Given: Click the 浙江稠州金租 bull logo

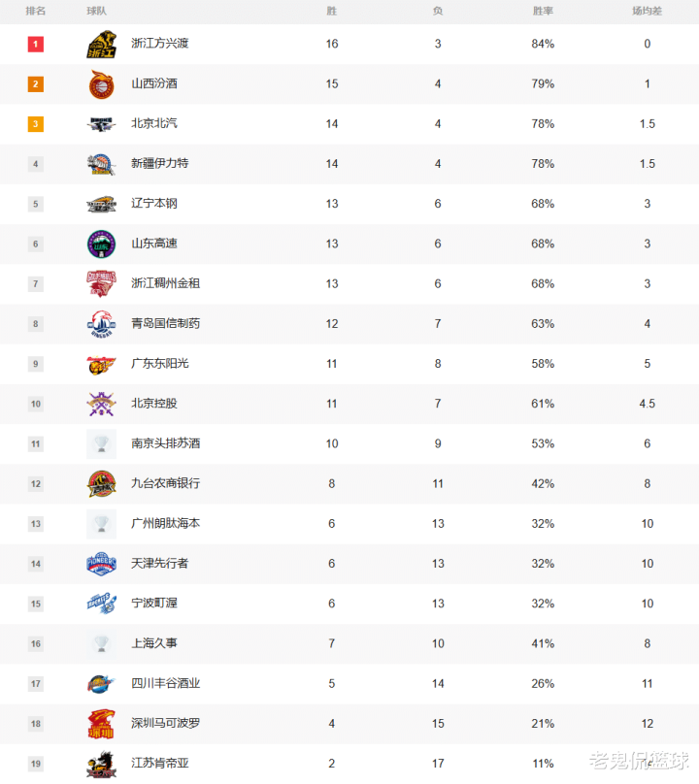Looking at the screenshot, I should (x=102, y=283).
